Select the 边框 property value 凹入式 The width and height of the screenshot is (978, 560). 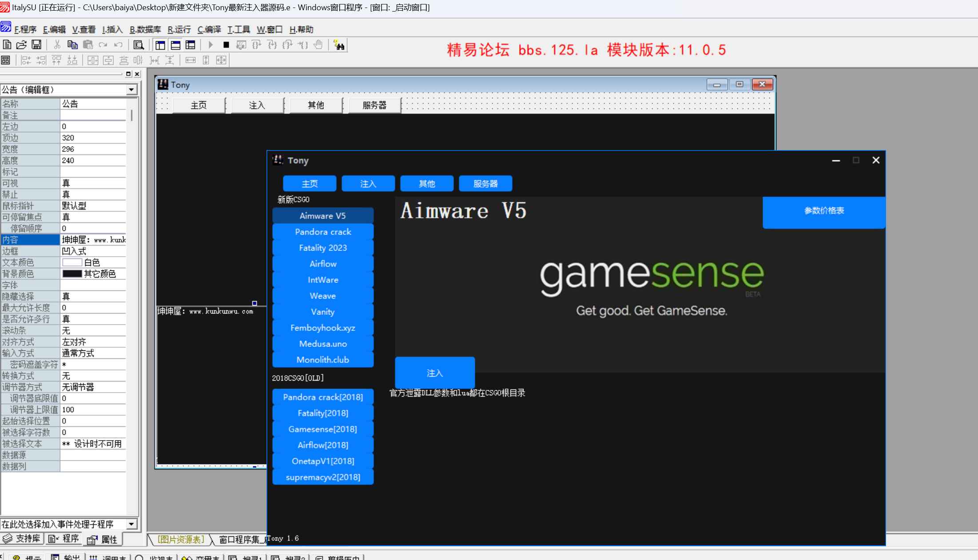pos(93,251)
